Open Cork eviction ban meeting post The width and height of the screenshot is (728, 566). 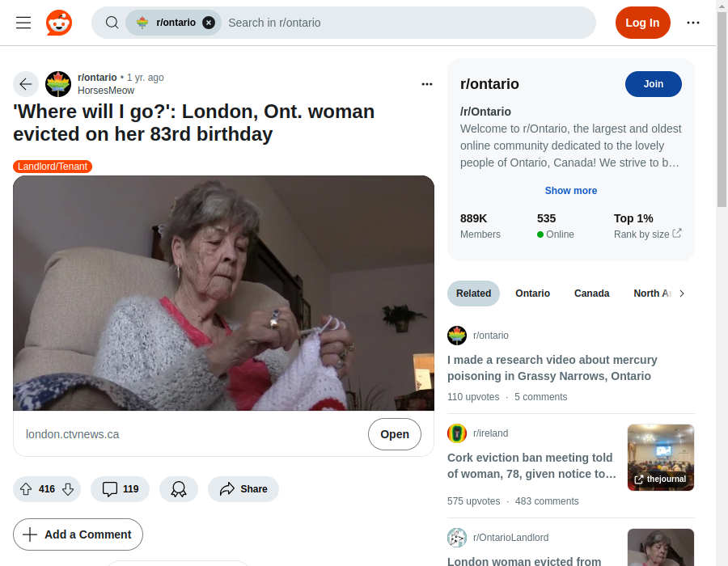(x=531, y=466)
